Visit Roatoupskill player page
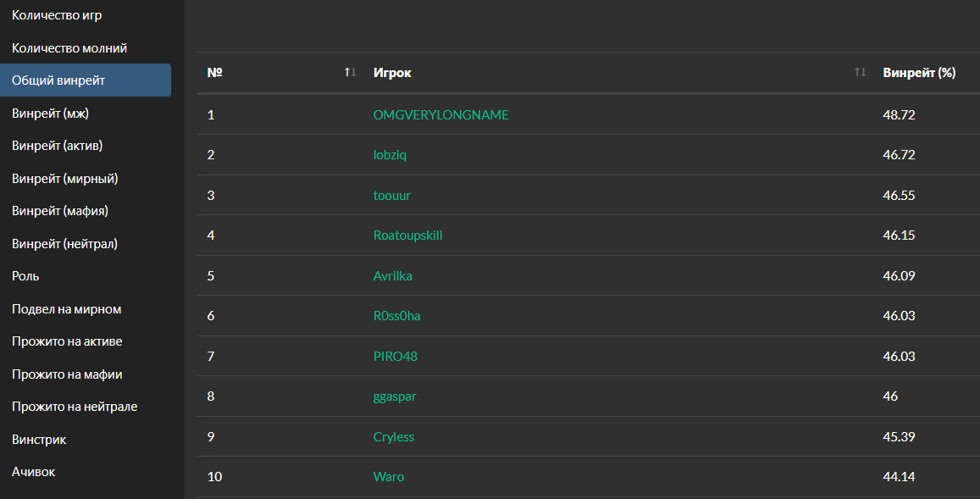Image resolution: width=980 pixels, height=499 pixels. click(407, 236)
